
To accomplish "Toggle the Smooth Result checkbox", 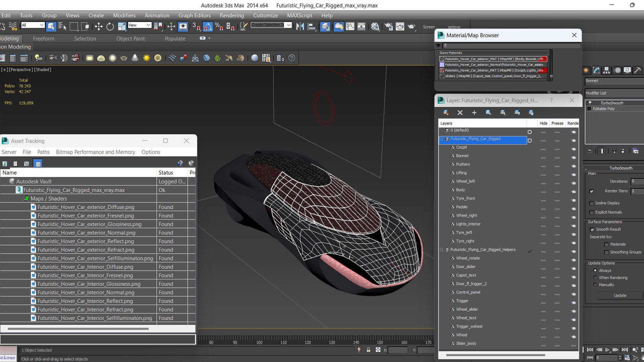I will click(592, 230).
